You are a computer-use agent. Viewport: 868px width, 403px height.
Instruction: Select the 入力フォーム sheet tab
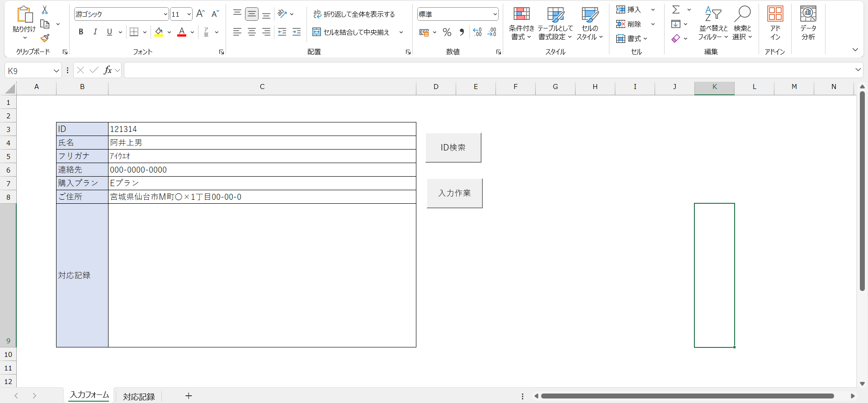89,395
